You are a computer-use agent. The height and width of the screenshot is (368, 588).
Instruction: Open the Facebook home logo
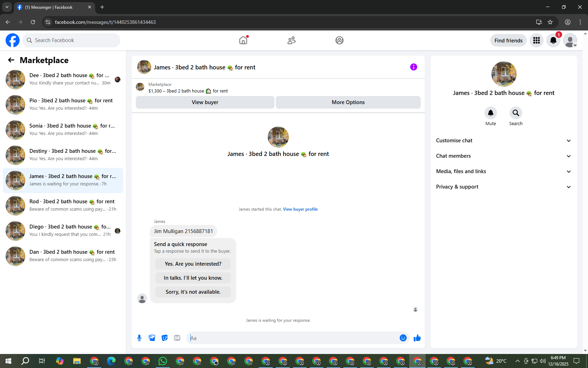coord(13,40)
